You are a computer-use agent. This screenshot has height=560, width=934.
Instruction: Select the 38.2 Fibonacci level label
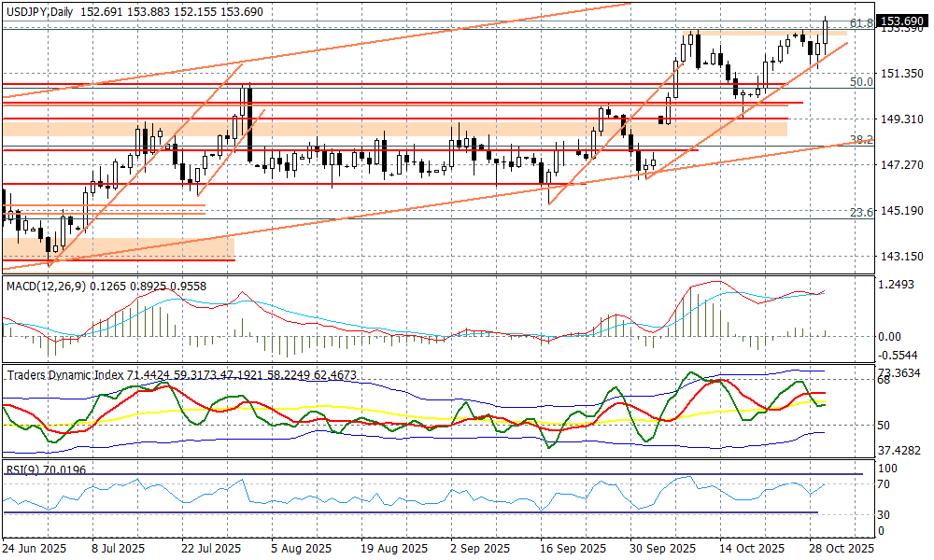click(x=861, y=139)
